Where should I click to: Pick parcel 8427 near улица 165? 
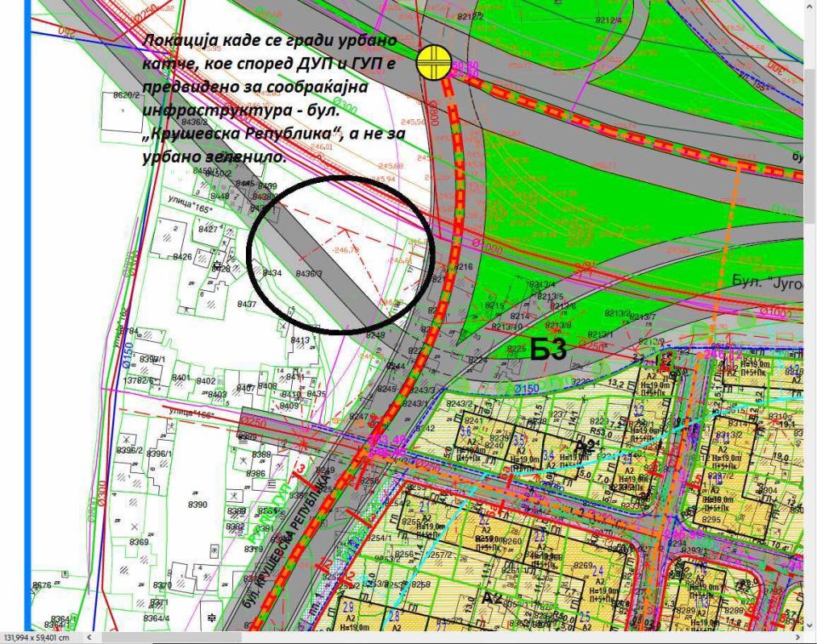pos(207,230)
